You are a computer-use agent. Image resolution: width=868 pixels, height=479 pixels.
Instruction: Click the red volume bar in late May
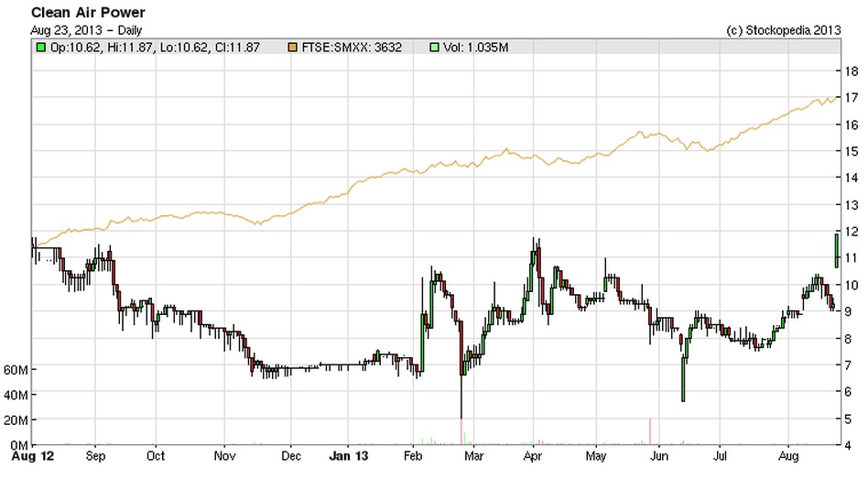(x=650, y=431)
